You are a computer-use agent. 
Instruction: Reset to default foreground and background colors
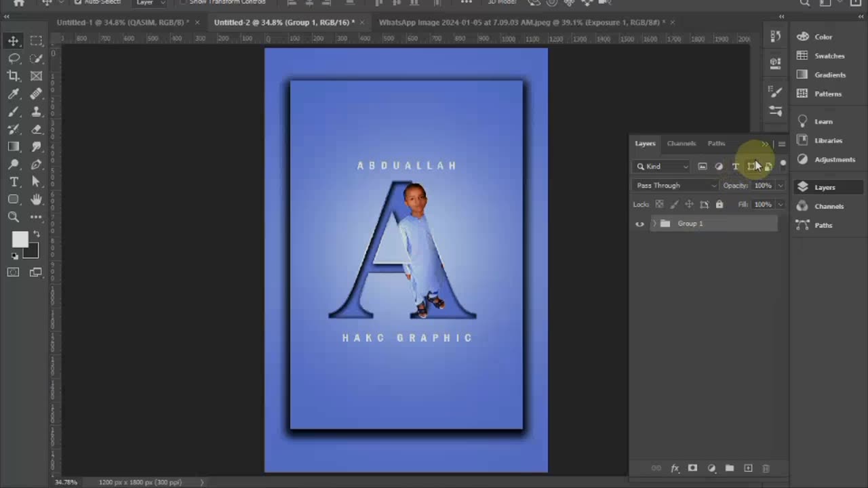pyautogui.click(x=14, y=256)
